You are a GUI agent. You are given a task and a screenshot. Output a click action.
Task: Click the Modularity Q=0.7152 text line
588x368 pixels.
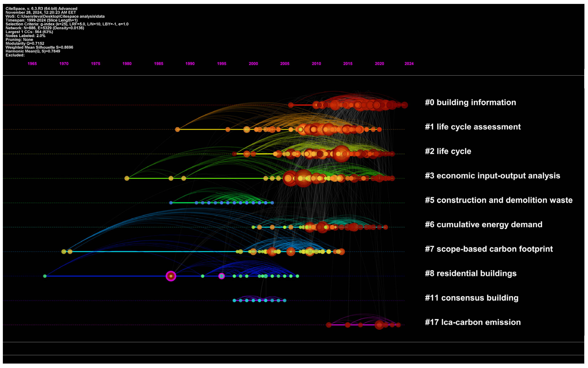(25, 44)
